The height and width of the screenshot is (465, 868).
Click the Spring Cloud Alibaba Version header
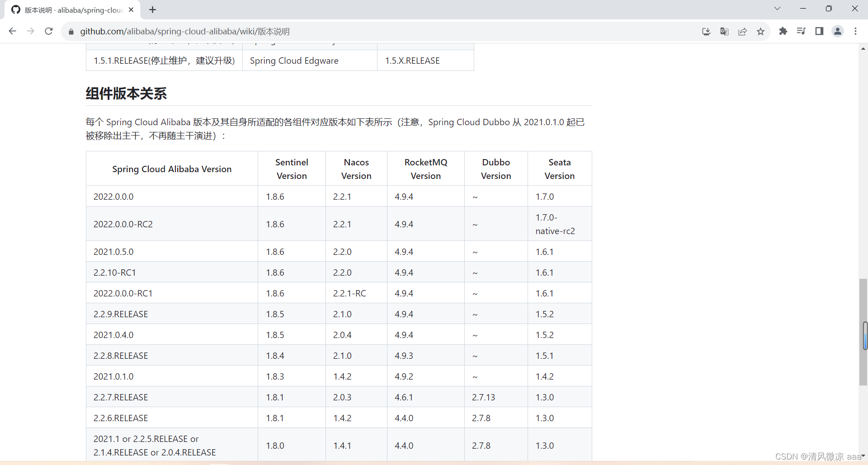click(x=172, y=169)
